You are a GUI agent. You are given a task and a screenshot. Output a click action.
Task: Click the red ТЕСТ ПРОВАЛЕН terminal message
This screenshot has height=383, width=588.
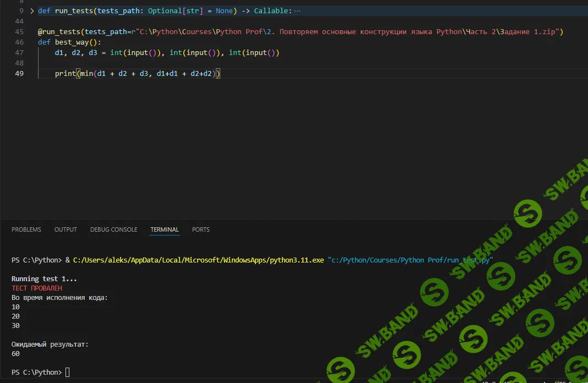(37, 288)
